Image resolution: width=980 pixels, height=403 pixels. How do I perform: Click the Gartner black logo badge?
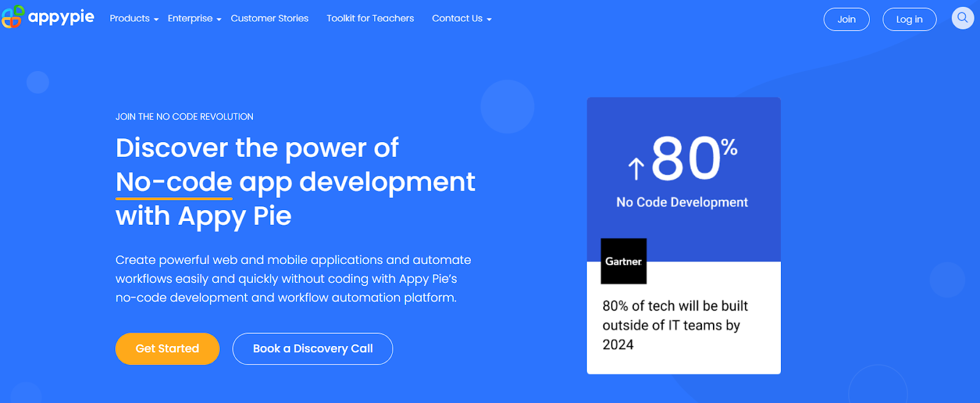[624, 261]
